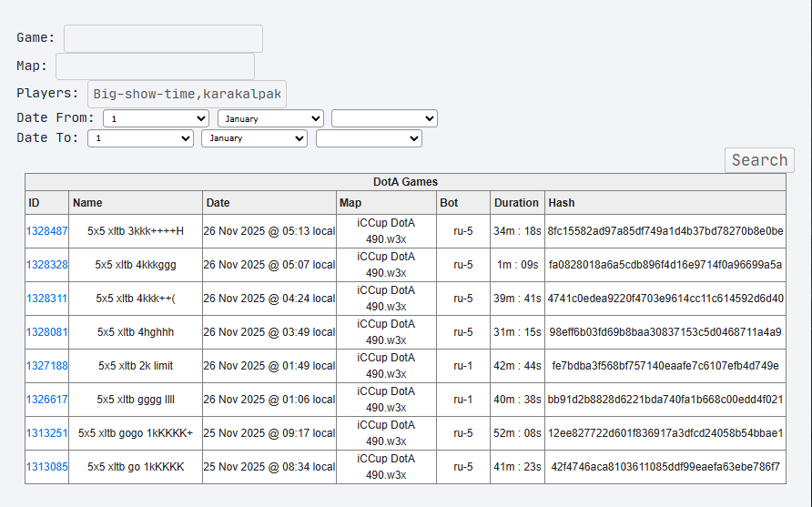Select hash starting with 4741c0edea92
Screen dimensions: 812x507
pyautogui.click(x=665, y=299)
